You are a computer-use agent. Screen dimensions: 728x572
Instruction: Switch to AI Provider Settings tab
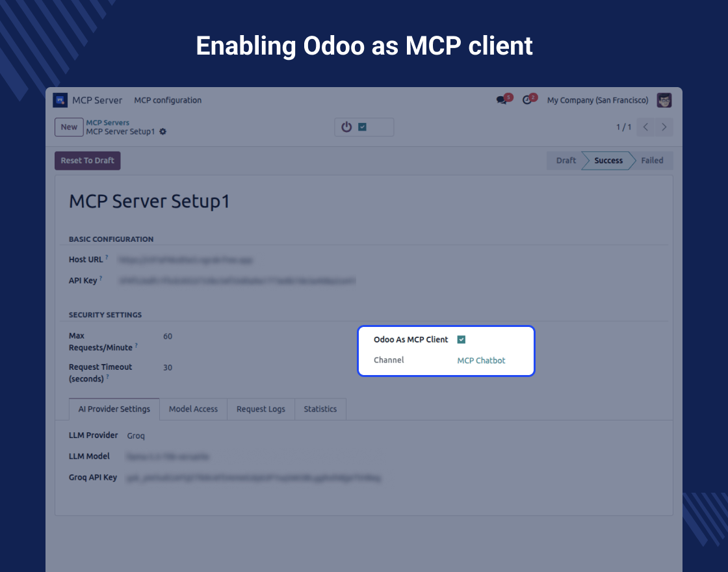tap(114, 409)
